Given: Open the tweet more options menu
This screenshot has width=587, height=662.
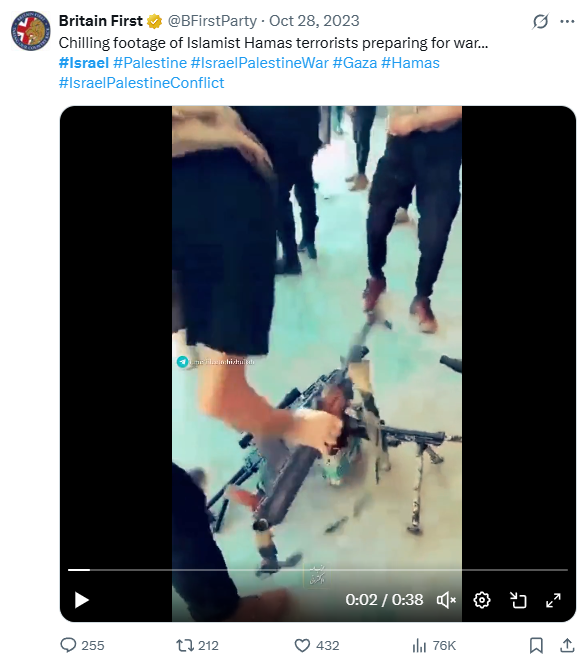Looking at the screenshot, I should pyautogui.click(x=567, y=21).
